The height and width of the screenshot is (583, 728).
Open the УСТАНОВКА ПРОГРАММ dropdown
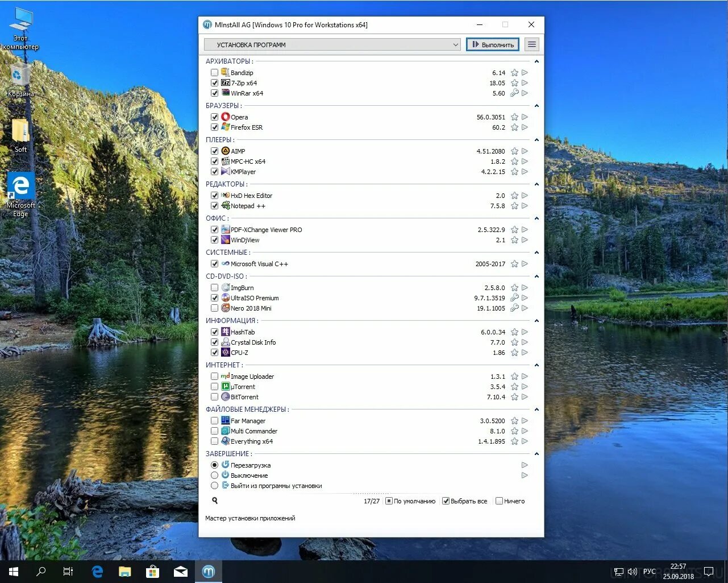click(x=332, y=44)
